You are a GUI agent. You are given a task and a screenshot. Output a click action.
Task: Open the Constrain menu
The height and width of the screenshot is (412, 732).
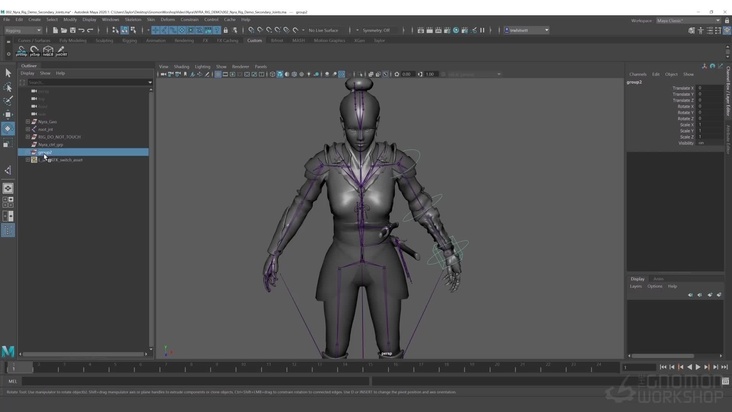pos(189,20)
